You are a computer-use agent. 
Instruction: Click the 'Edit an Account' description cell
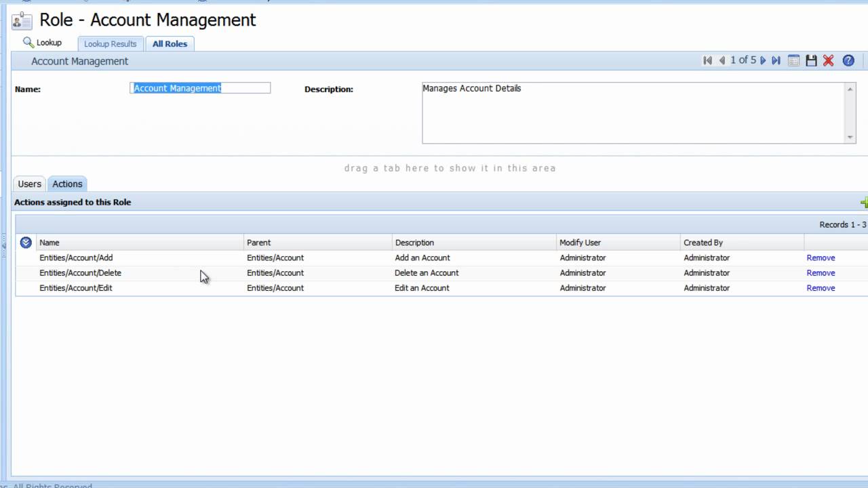[x=422, y=288]
